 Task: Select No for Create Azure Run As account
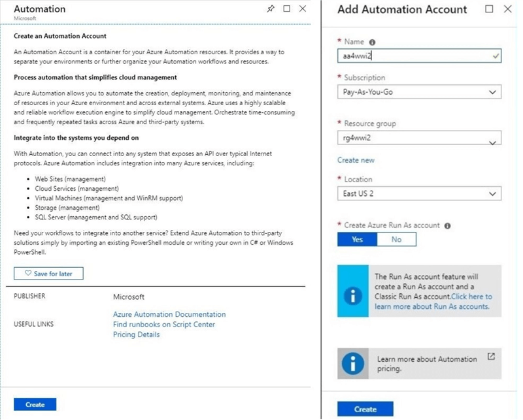tap(396, 240)
